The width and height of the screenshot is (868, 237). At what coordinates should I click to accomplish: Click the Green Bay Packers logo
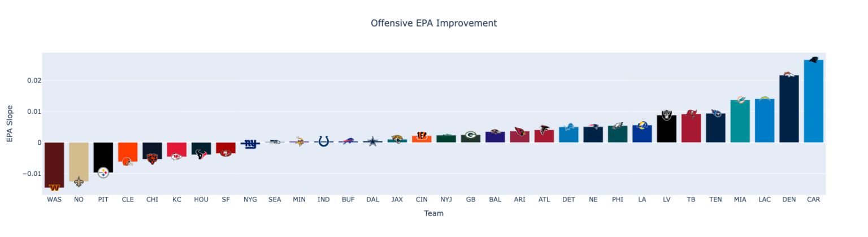click(x=471, y=135)
